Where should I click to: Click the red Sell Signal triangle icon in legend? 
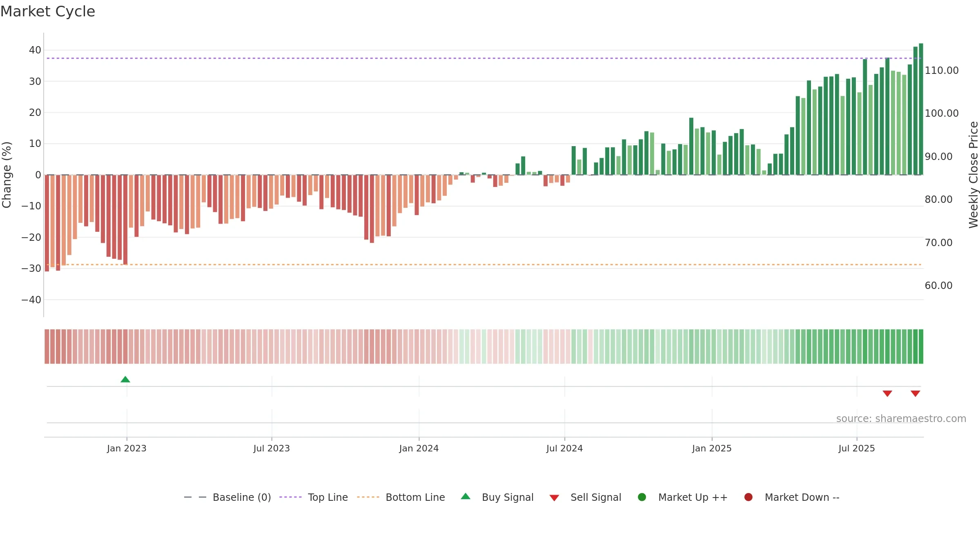click(554, 498)
